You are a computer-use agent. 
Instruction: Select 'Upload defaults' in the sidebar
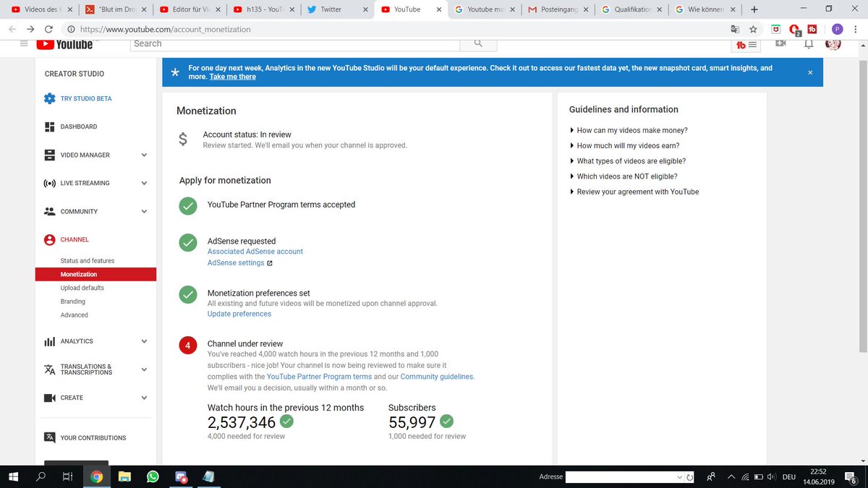click(82, 288)
